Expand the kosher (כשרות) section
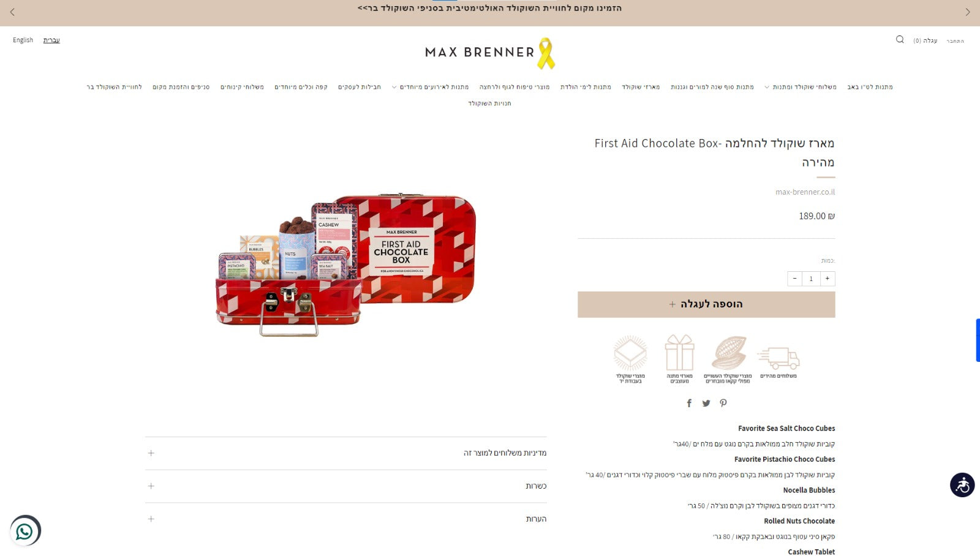980x556 pixels. (346, 486)
